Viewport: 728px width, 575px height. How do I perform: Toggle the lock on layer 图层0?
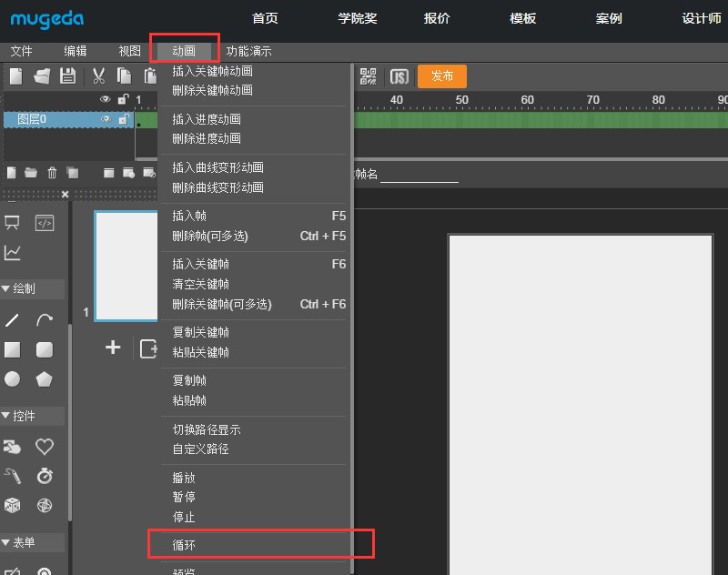pyautogui.click(x=124, y=118)
